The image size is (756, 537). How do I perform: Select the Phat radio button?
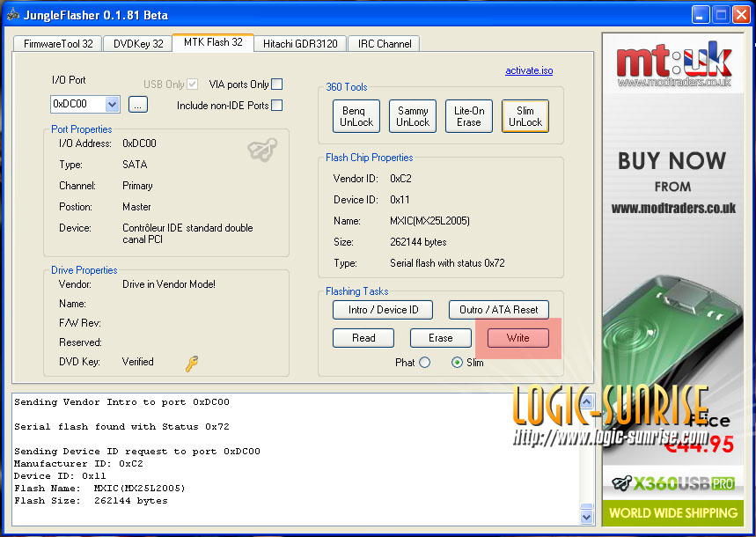[x=424, y=363]
